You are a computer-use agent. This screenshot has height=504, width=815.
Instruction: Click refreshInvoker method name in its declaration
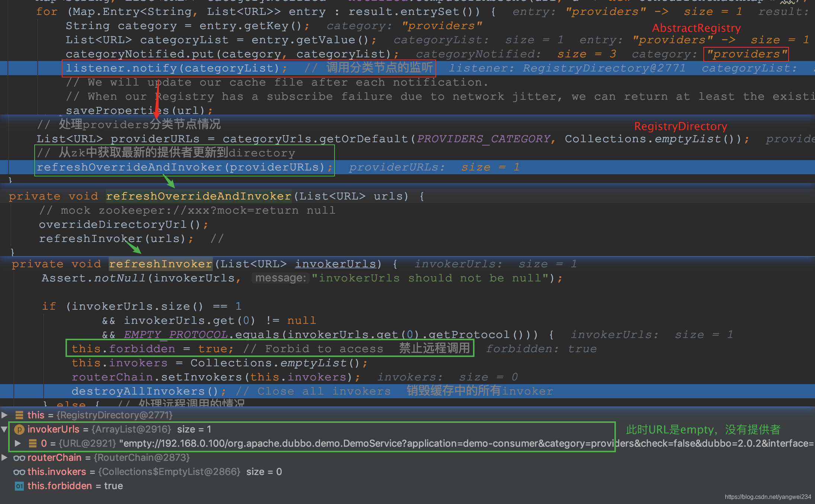160,264
